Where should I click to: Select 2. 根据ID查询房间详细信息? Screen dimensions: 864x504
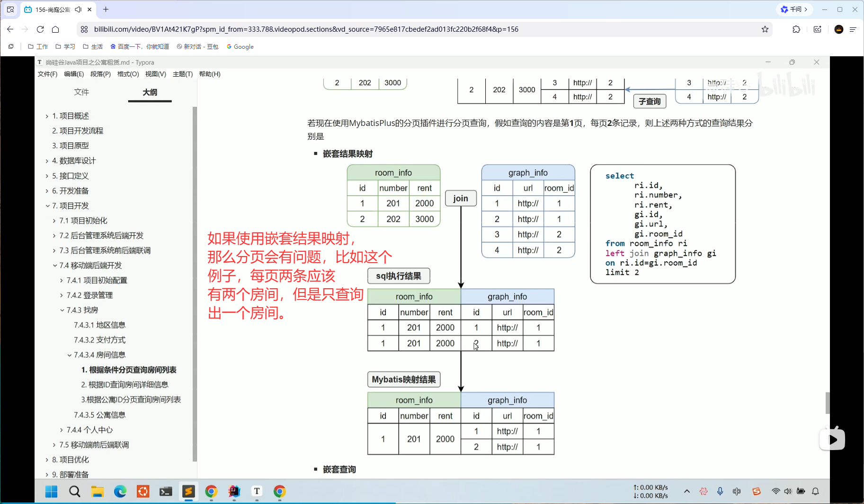(x=125, y=385)
